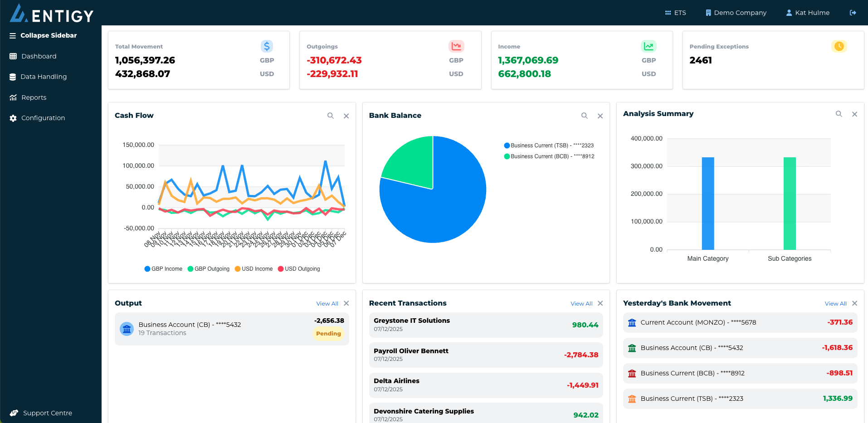Click the logout icon in the top bar
Screen dimensions: 868x423
[852, 12]
